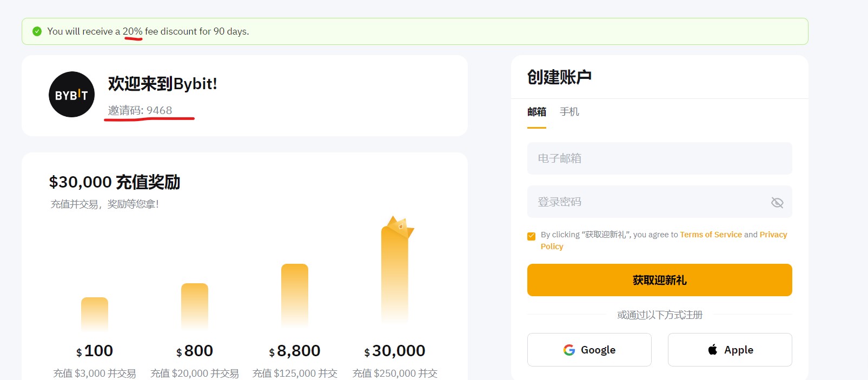Toggle password visibility eye icon
This screenshot has width=868, height=380.
click(x=777, y=202)
